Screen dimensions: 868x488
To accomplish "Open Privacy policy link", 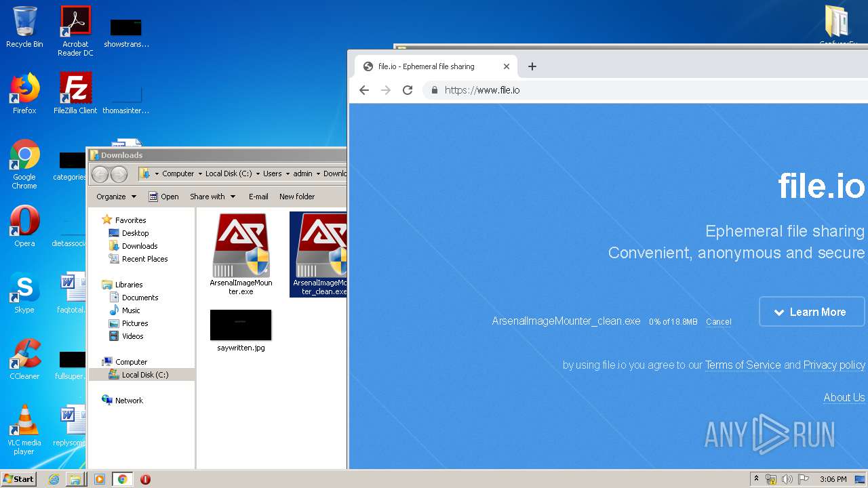I will click(x=834, y=365).
